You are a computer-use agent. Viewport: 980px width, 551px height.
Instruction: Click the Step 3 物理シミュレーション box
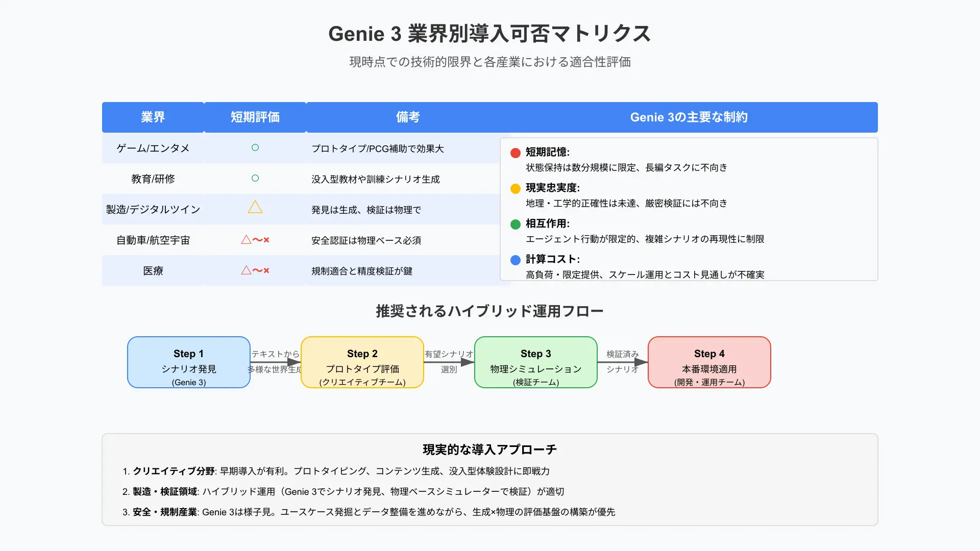coord(536,362)
